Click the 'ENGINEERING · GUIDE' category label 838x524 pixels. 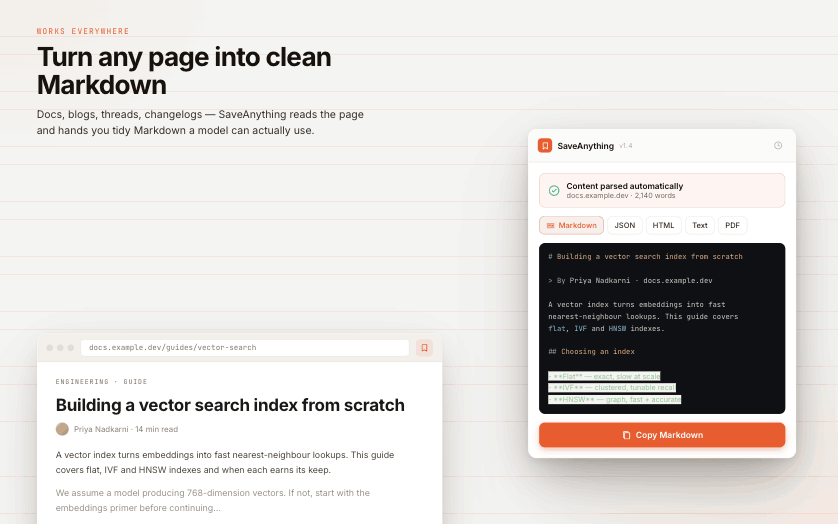click(102, 382)
